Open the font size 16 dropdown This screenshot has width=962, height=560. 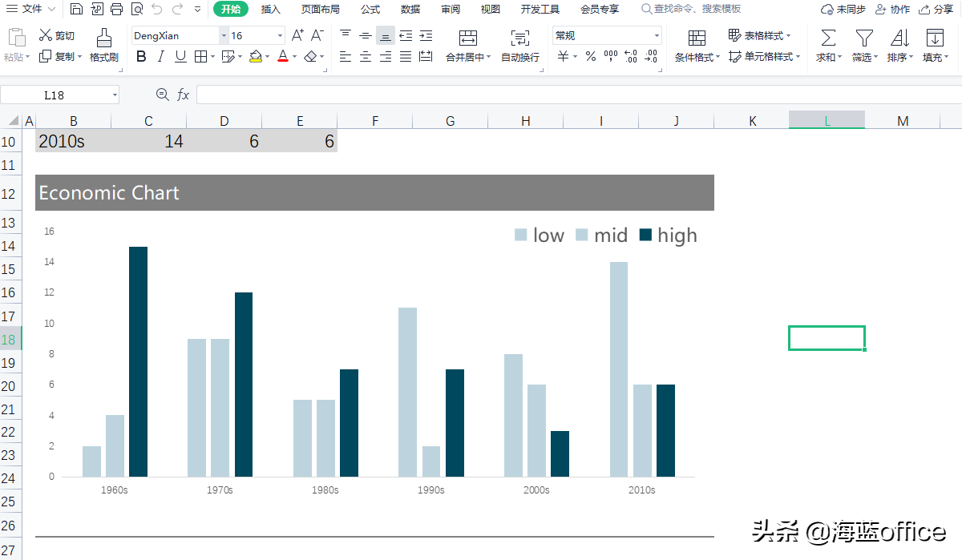tap(280, 36)
